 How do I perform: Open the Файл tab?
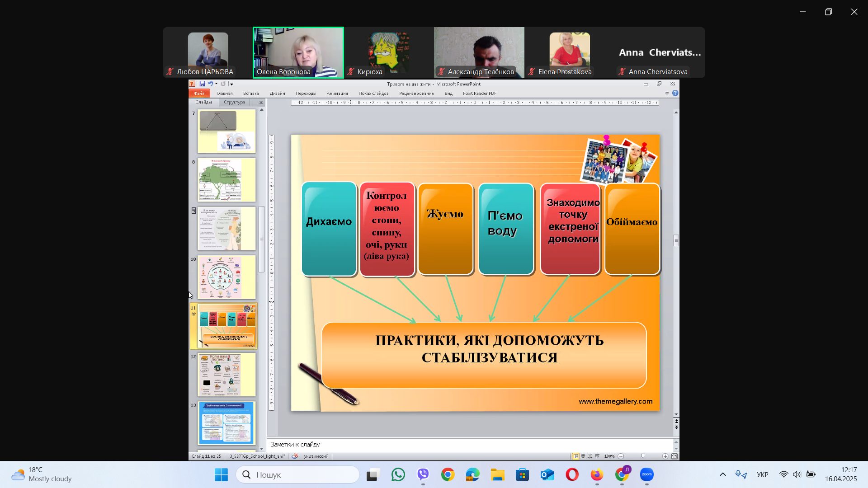pyautogui.click(x=199, y=94)
